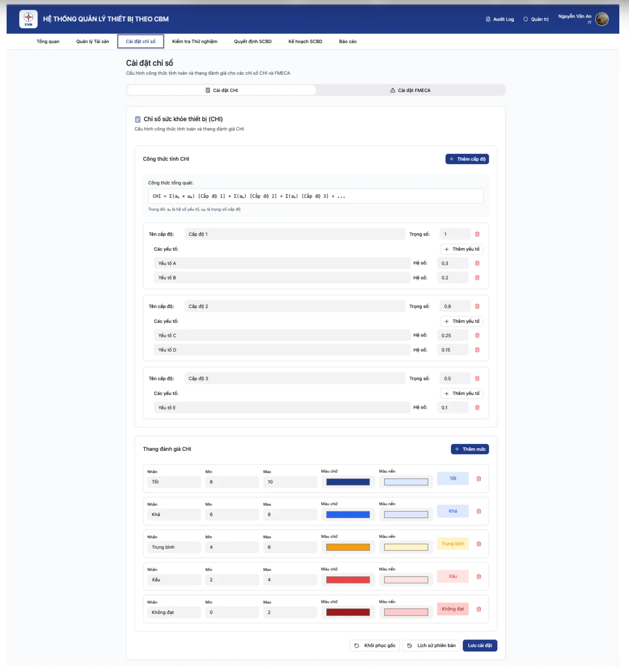
Task: Edit the Min field for Tốt
Action: click(232, 482)
